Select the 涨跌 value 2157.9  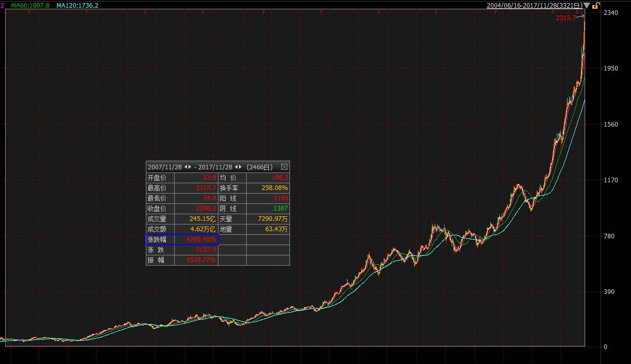click(x=206, y=250)
